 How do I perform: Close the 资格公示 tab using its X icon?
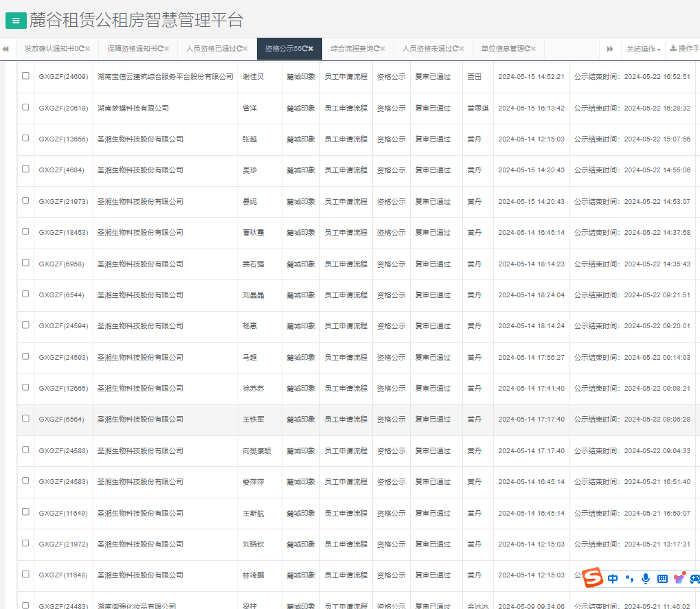pyautogui.click(x=311, y=49)
